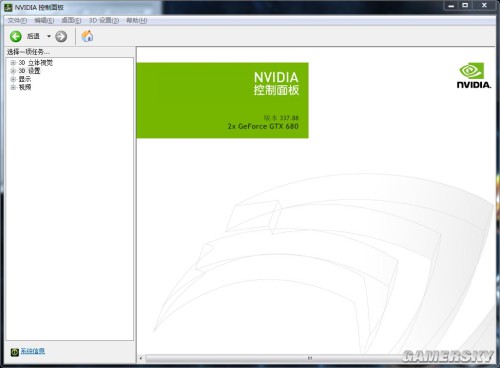Click the system information icon at bottom left

14,352
